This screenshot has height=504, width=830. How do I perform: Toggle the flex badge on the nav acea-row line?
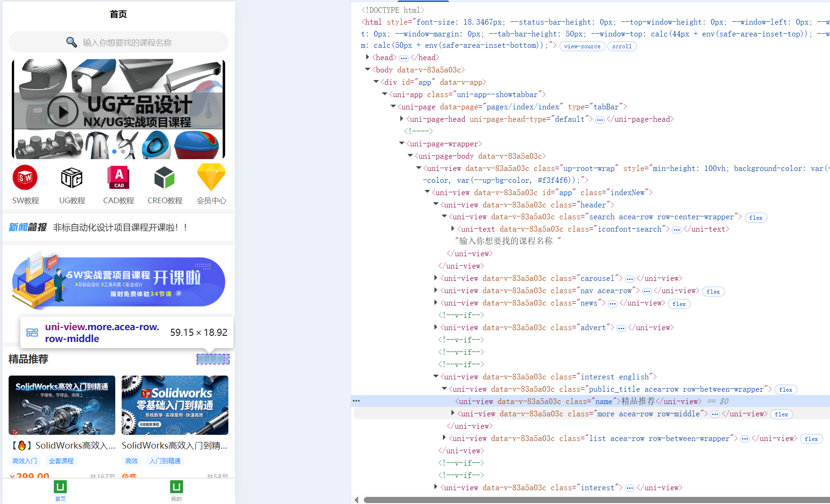[713, 292]
